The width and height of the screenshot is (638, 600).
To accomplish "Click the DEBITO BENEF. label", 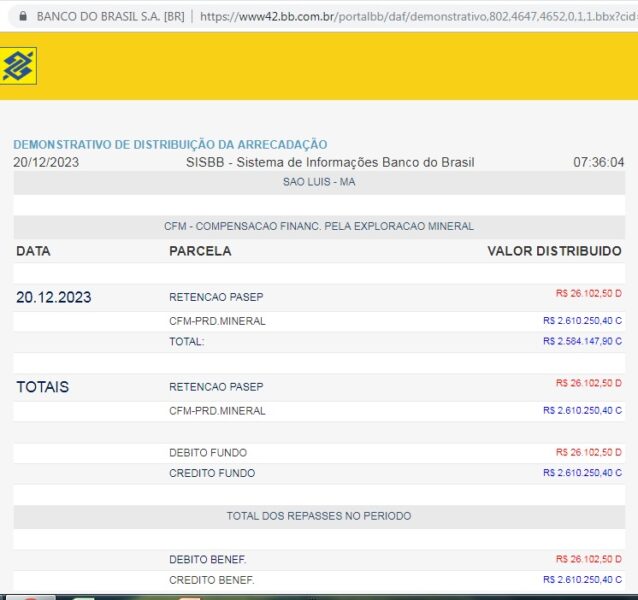I will (x=208, y=559).
